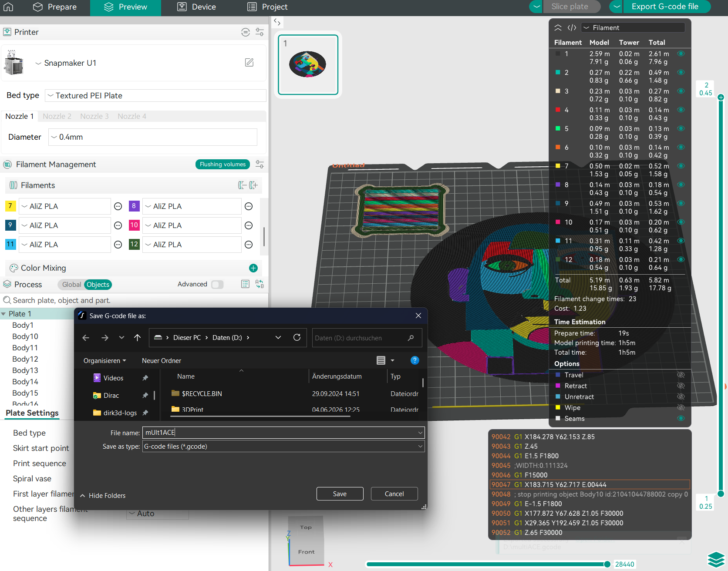Click the search plate, object and part field

coord(135,300)
